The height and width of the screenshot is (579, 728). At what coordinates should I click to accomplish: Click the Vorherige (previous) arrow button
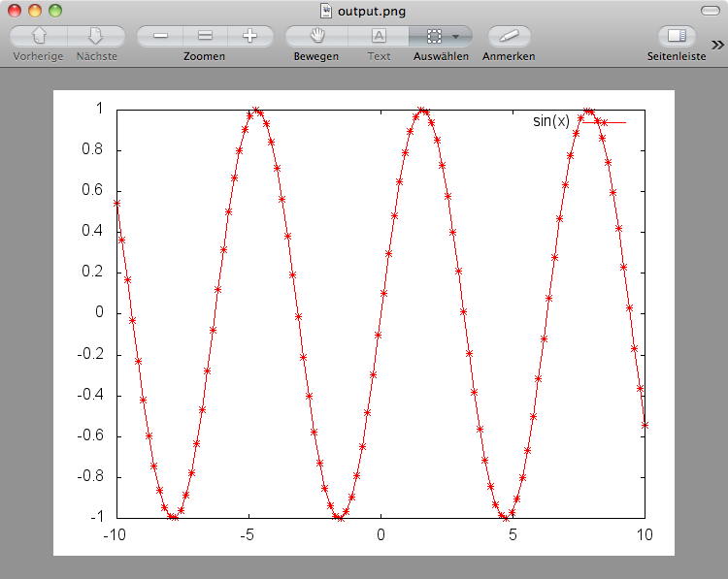coord(39,36)
